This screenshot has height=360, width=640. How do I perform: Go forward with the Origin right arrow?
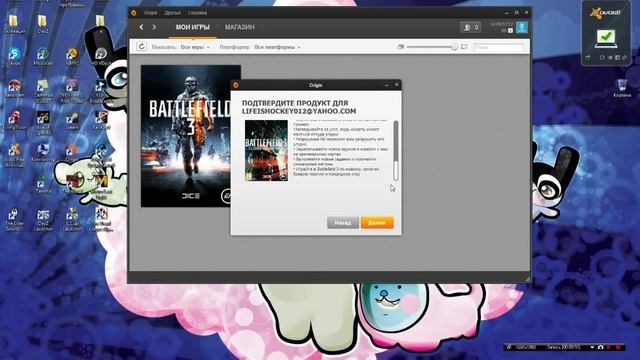point(154,27)
